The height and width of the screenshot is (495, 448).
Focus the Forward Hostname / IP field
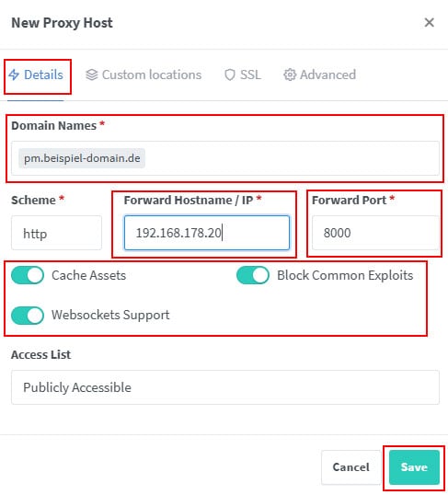(x=207, y=233)
